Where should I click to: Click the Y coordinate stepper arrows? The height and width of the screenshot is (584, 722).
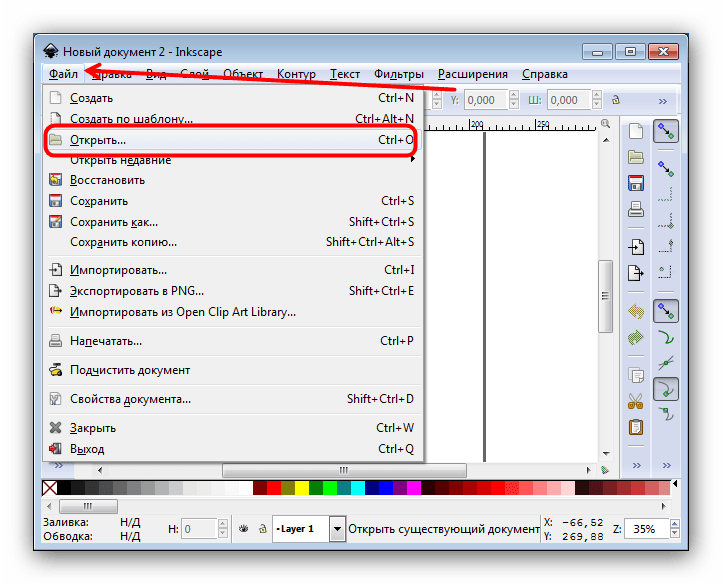(x=514, y=100)
